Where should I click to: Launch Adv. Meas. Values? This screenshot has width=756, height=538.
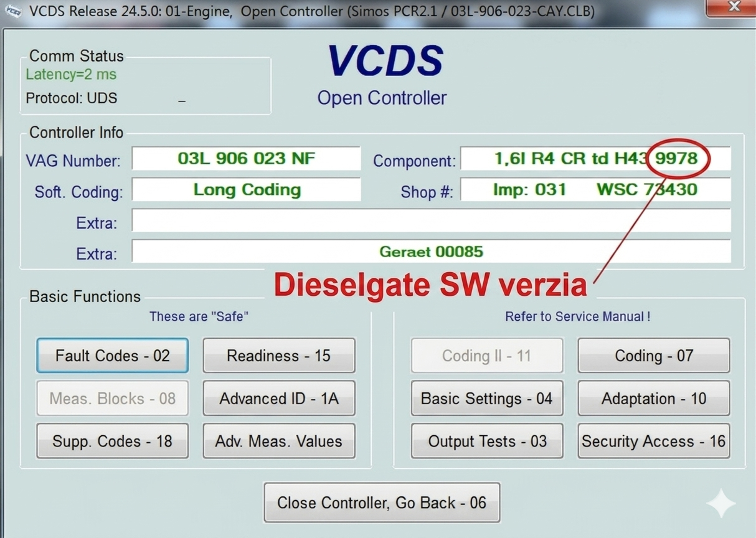click(279, 441)
